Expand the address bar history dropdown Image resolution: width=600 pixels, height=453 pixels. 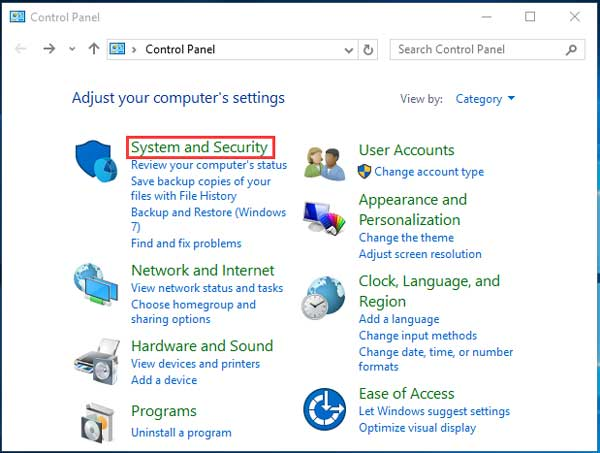[x=348, y=49]
